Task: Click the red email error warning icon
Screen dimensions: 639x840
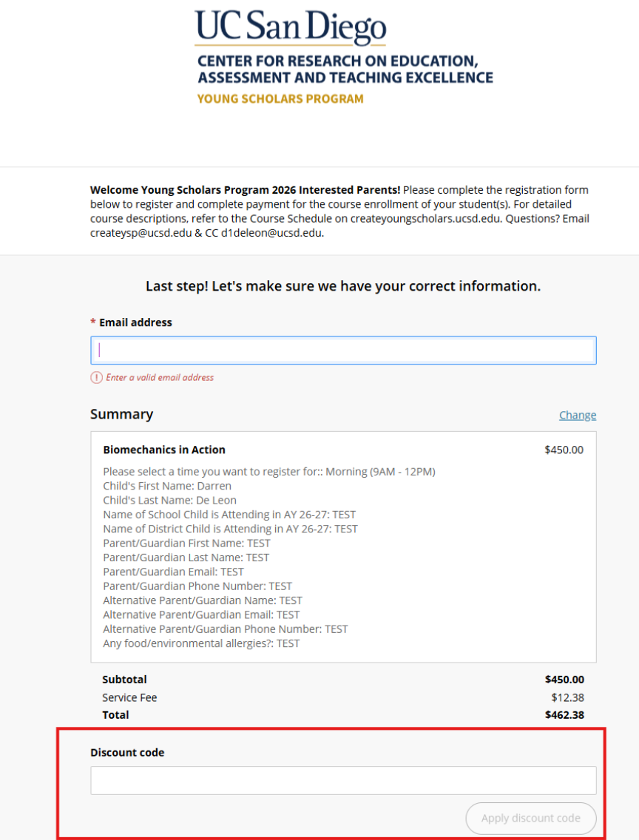Action: pos(96,377)
